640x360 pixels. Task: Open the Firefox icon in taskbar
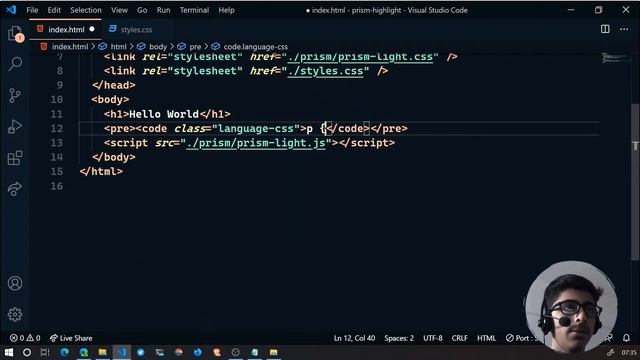(198, 352)
